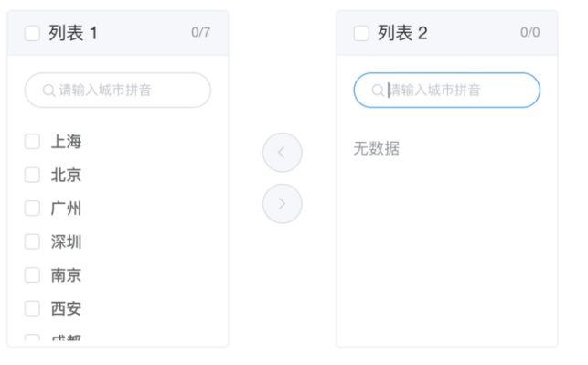Check the 广州 checkbox
588x365 pixels.
click(32, 209)
